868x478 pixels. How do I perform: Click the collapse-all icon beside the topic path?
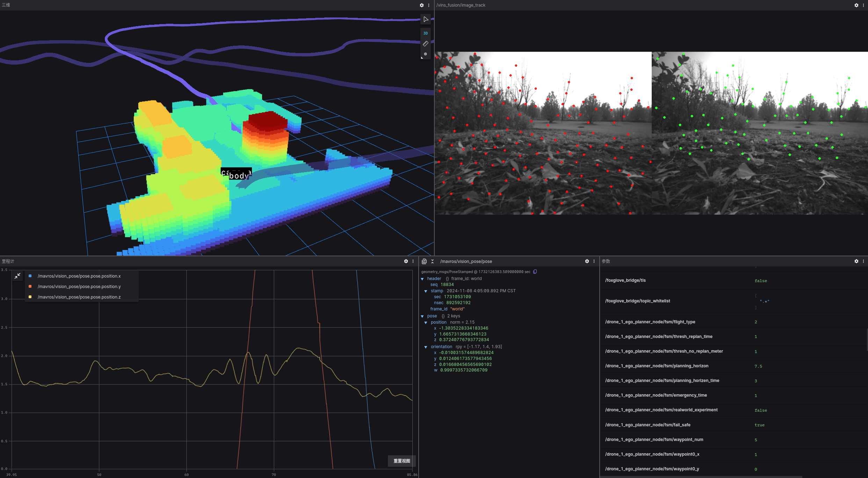(432, 261)
